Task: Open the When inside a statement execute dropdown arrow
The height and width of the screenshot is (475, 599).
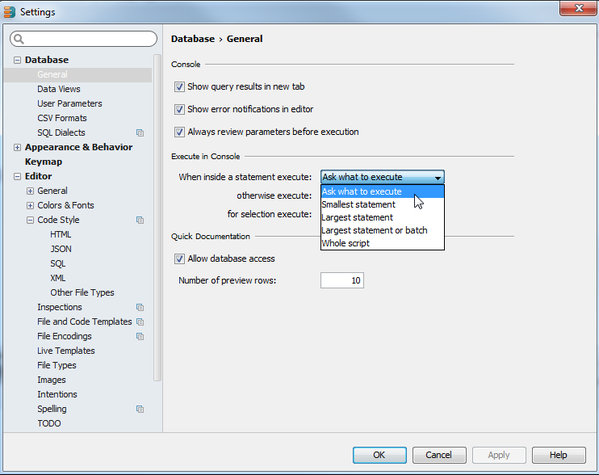Action: click(438, 177)
